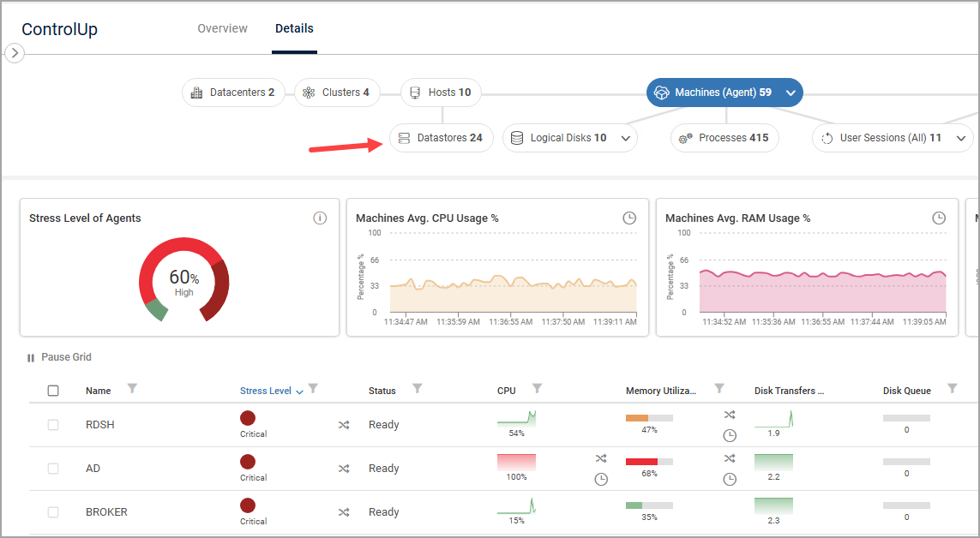The image size is (980, 538).
Task: Switch to the Overview tab
Action: coord(222,28)
